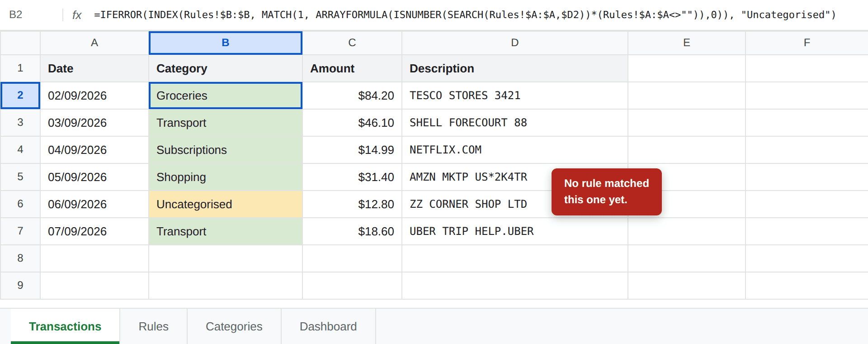Click the Amount header cell
This screenshot has height=344, width=868.
[352, 68]
